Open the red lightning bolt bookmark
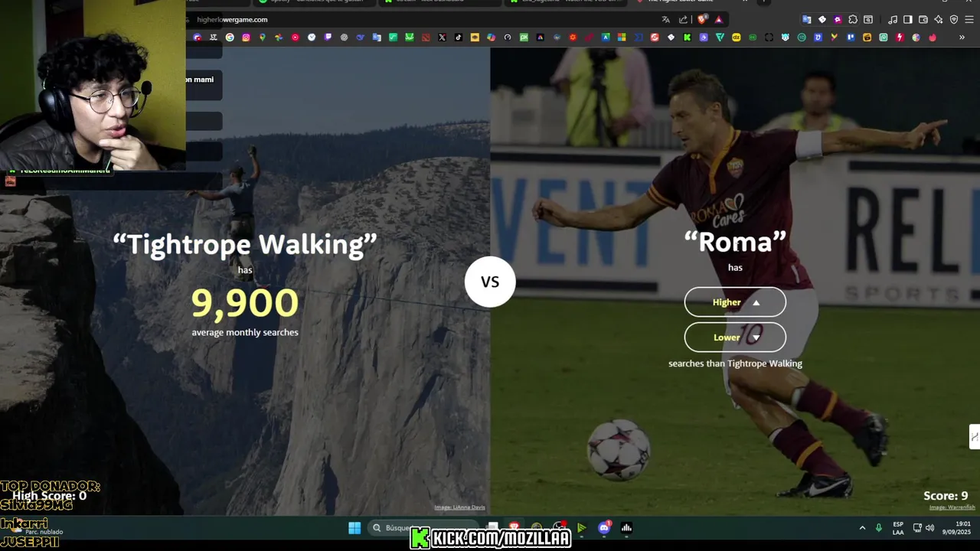980x551 pixels. point(899,37)
